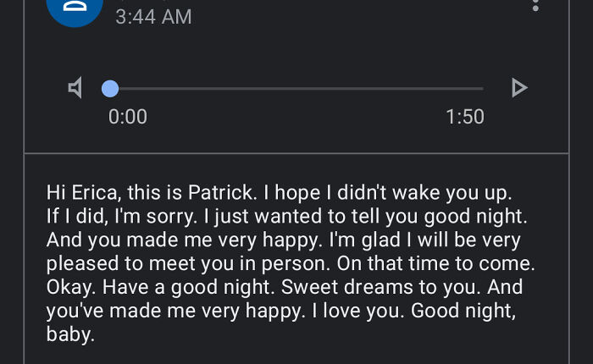Screen dimensions: 593x364
Task: Seek to the middle of the playback track
Action: click(296, 88)
